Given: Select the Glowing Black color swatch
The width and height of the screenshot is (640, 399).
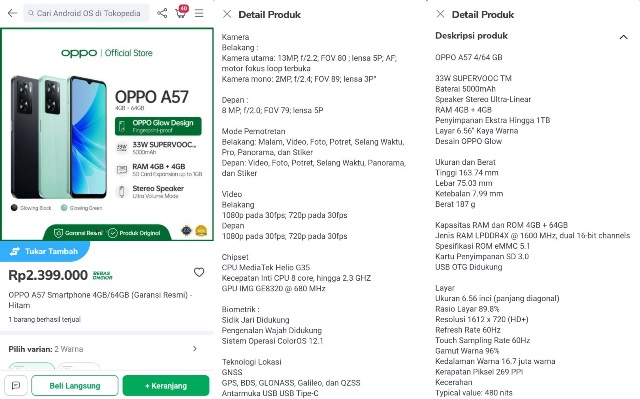Looking at the screenshot, I should [x=14, y=208].
